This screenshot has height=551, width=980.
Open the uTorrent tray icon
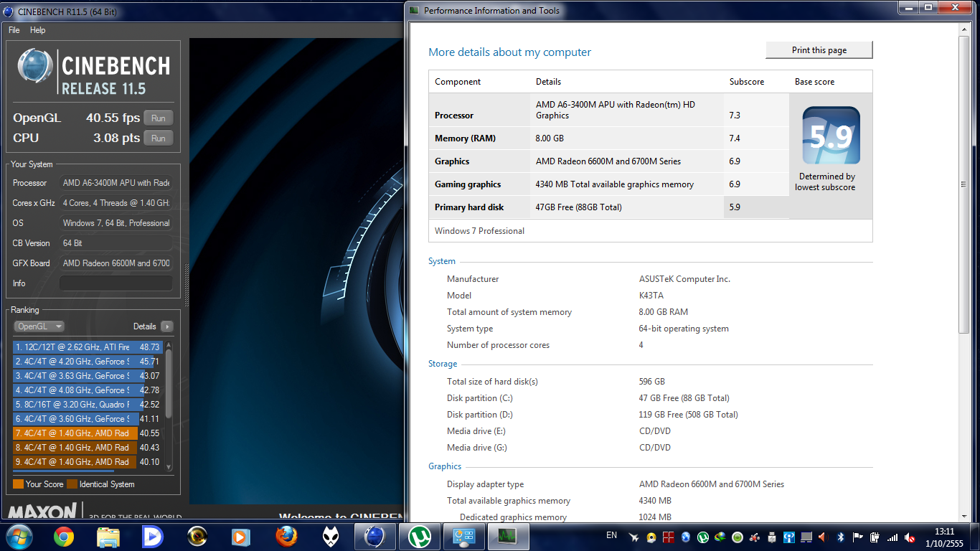(703, 537)
